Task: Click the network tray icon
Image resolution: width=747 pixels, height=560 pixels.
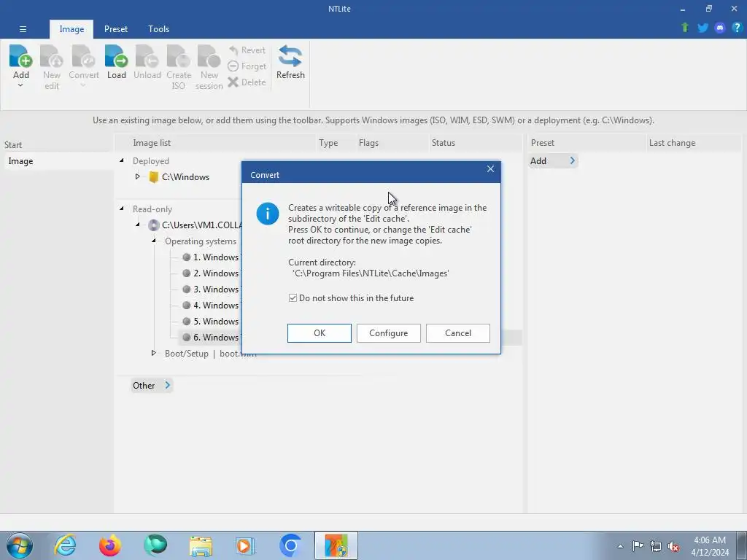Action: 656,546
